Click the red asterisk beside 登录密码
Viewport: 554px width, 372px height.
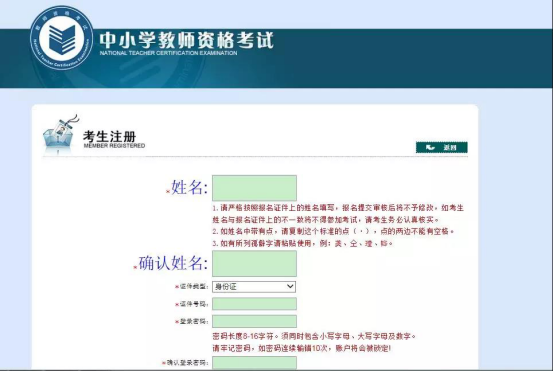177,321
